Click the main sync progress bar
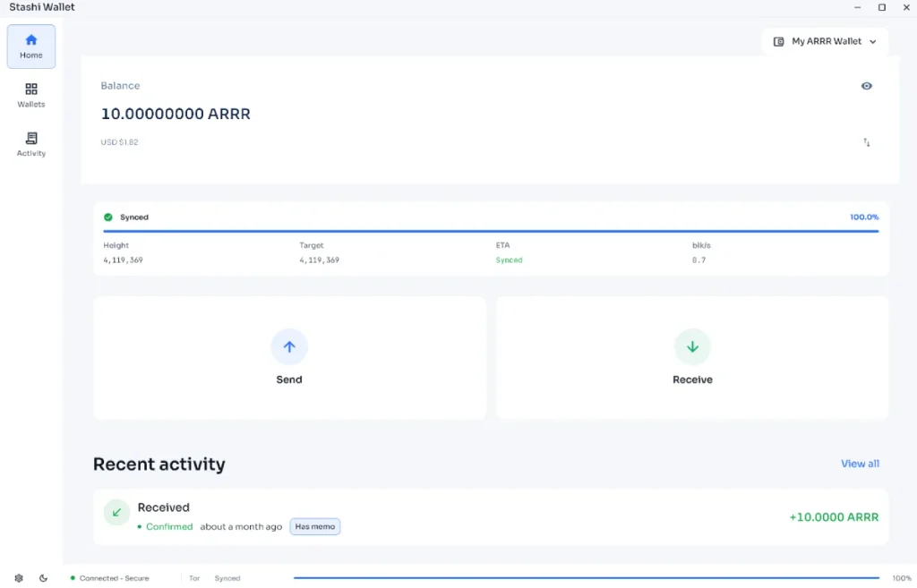917x588 pixels. pos(491,231)
